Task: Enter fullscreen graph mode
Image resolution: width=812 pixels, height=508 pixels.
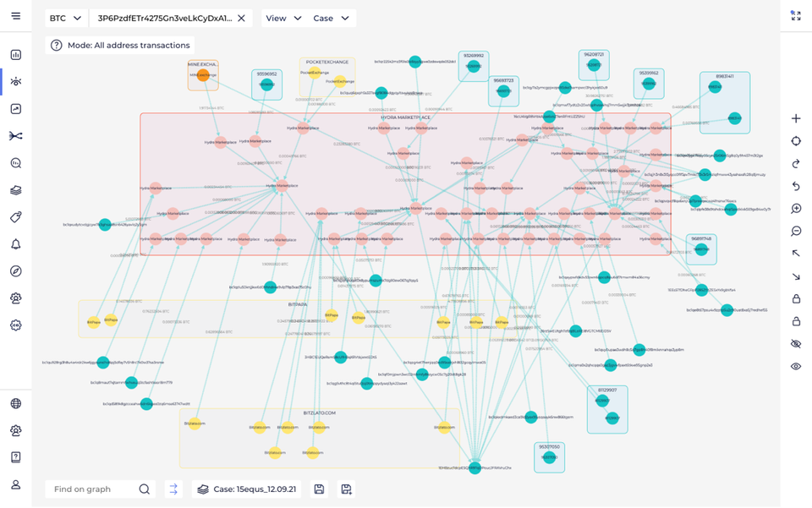Action: coord(796,16)
